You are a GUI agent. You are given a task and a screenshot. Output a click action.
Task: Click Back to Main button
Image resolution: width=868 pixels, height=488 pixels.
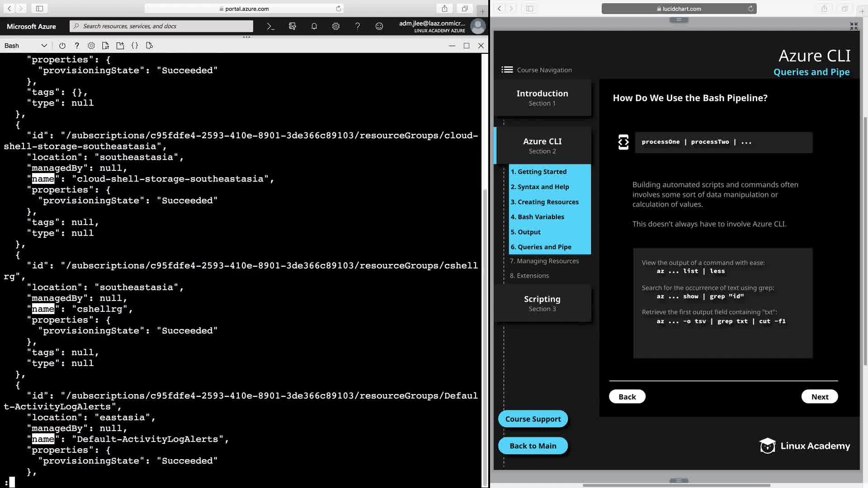tap(533, 446)
